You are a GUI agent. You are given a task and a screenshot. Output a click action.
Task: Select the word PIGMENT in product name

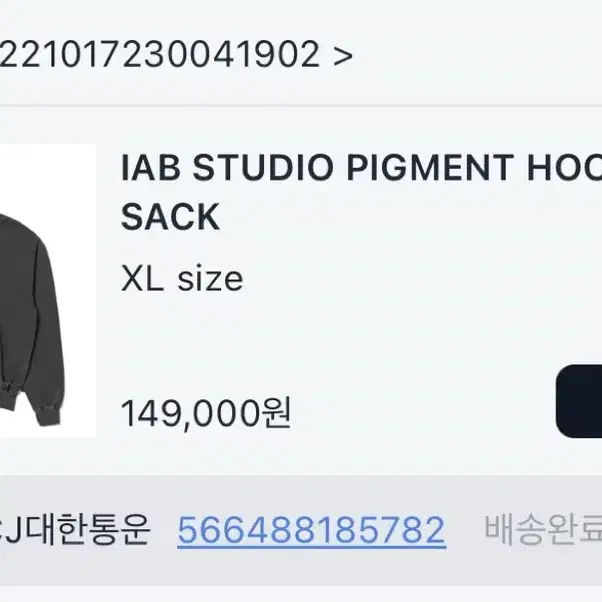coord(430,167)
